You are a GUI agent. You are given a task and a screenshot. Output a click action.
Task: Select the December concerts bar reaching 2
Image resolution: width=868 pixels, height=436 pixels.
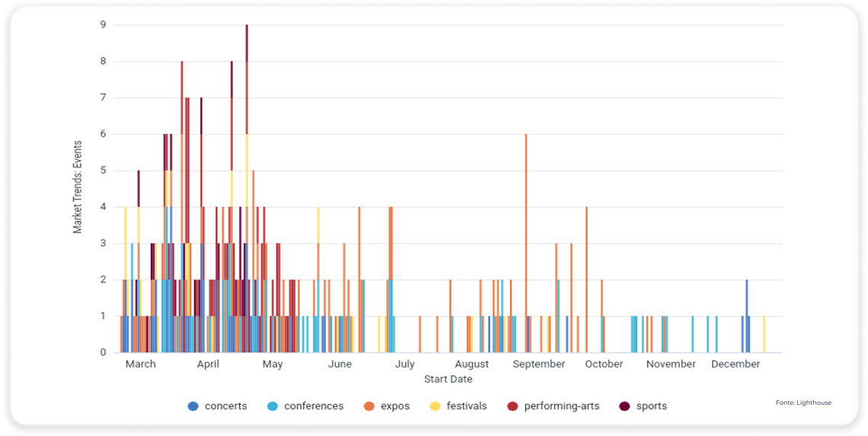tap(747, 316)
